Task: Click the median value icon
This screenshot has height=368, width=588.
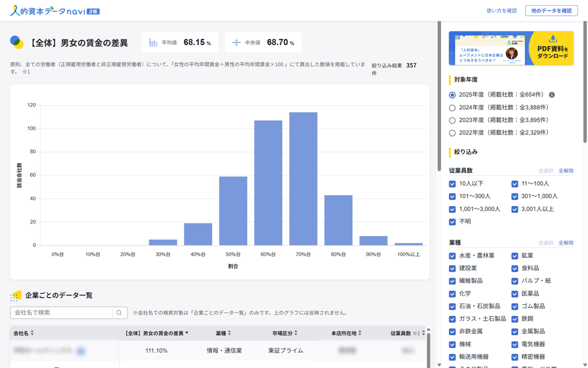Action: (x=236, y=42)
